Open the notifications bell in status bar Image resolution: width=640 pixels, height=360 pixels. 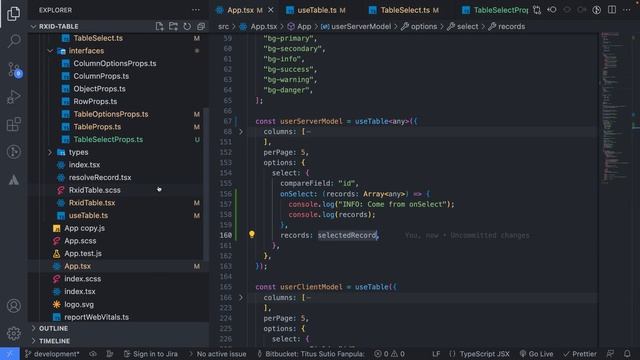pyautogui.click(x=627, y=353)
